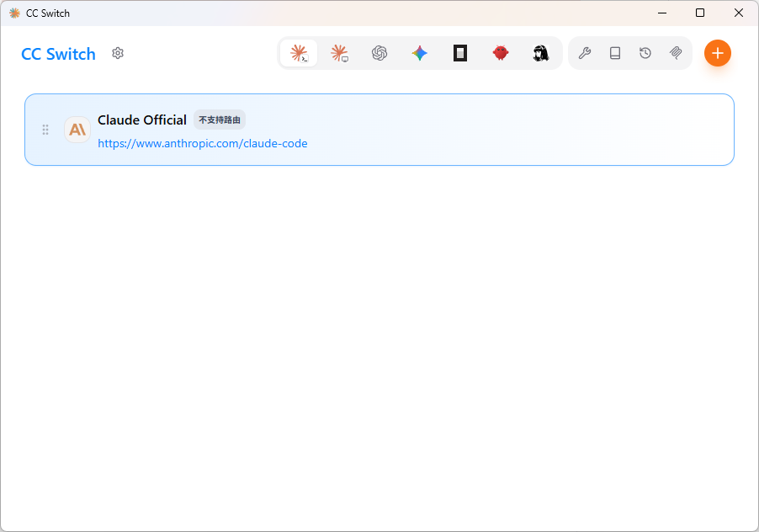Click the CC Switch title bar app icon
Screen dimensions: 759x532
click(14, 13)
